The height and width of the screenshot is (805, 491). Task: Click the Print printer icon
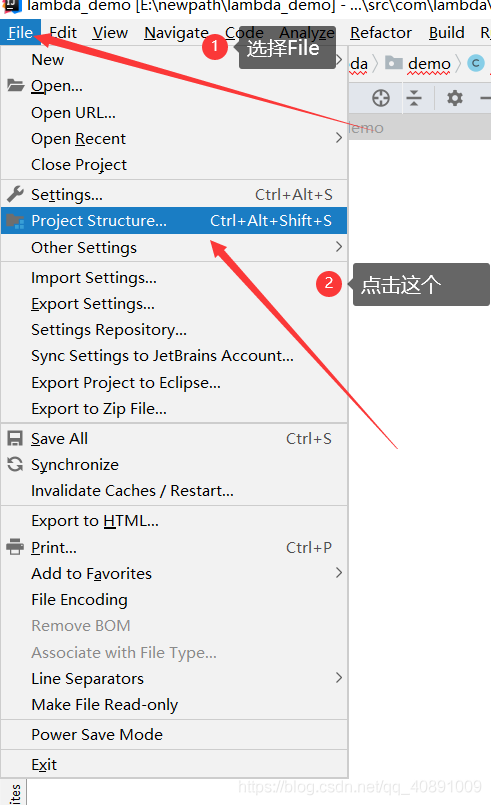point(15,547)
